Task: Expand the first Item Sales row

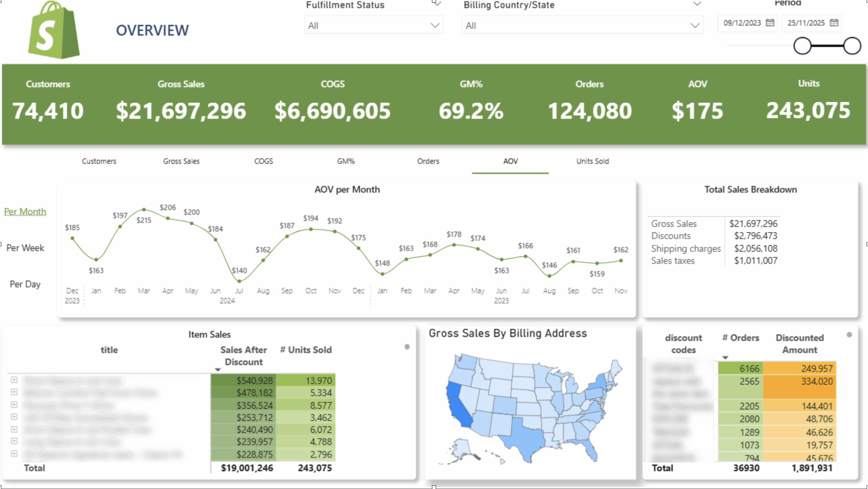Action: coord(14,380)
